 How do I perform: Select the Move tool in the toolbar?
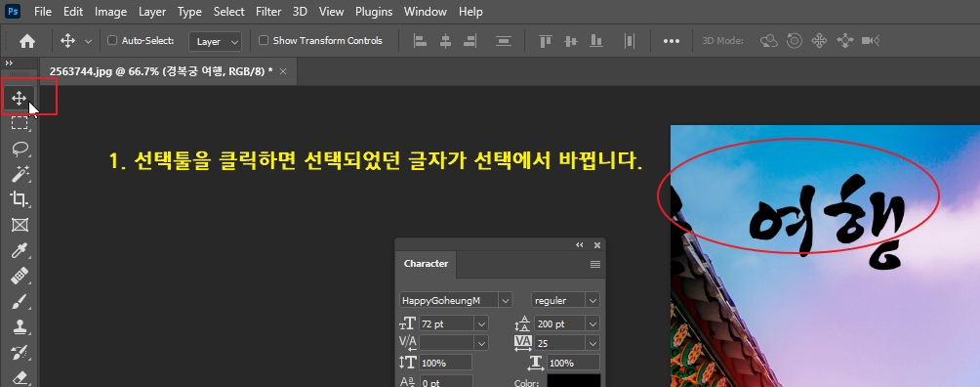pyautogui.click(x=19, y=99)
